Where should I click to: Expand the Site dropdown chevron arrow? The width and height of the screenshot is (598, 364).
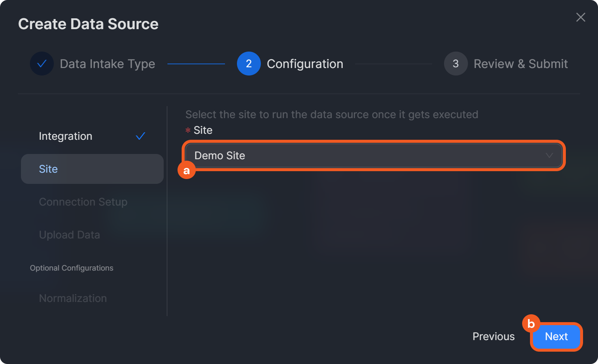click(549, 155)
